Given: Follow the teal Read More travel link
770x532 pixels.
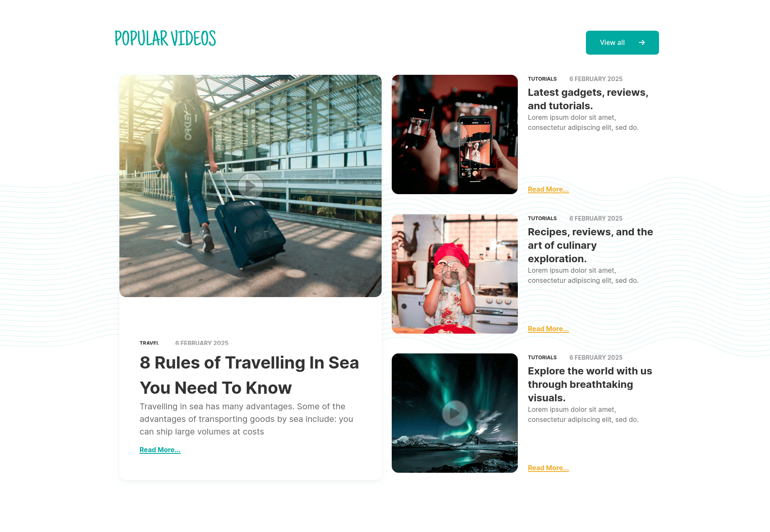Looking at the screenshot, I should click(x=160, y=450).
